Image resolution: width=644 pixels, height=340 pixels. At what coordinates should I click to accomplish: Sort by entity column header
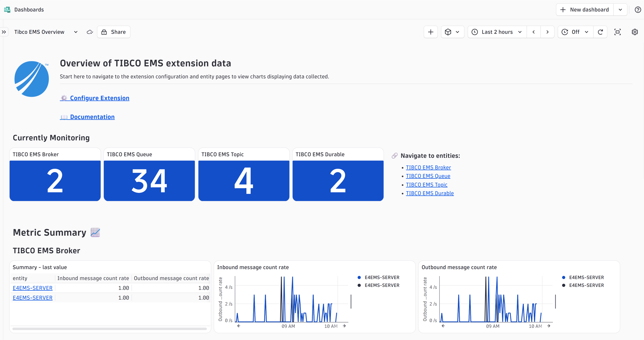pyautogui.click(x=32, y=278)
